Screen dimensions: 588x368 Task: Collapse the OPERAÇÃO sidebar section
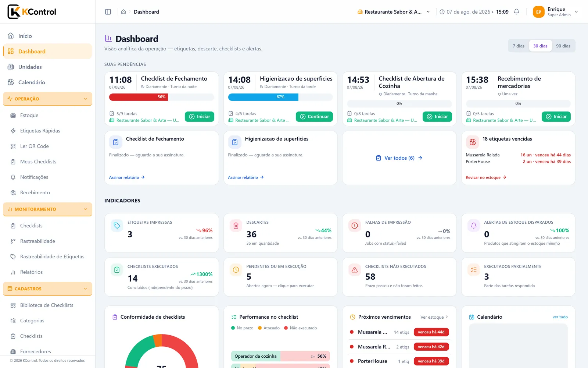[x=47, y=99]
